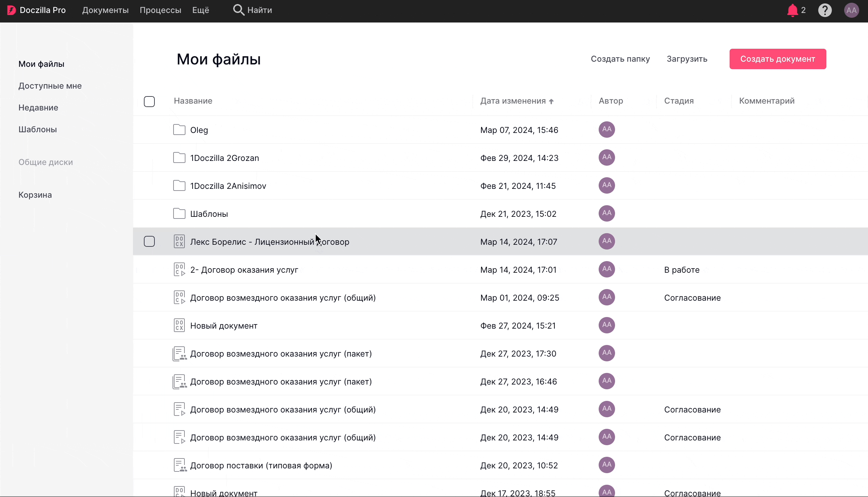Open the help question mark icon

pos(825,10)
